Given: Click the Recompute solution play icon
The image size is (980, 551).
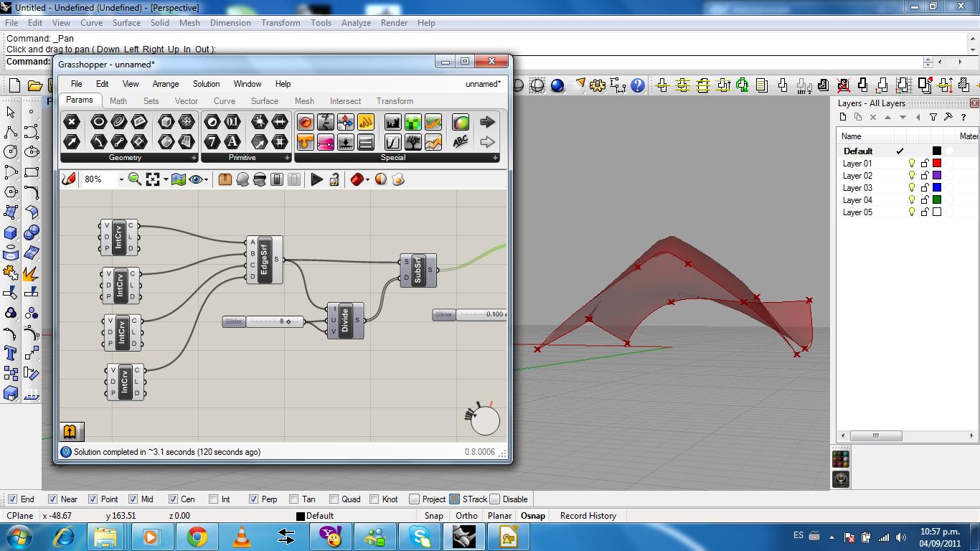Looking at the screenshot, I should click(x=318, y=179).
